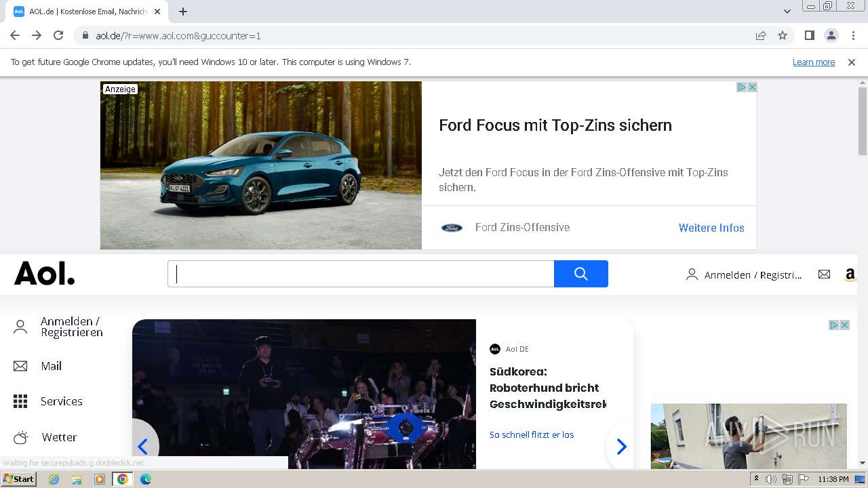The height and width of the screenshot is (488, 868).
Task: Open Learn more link about Chrome updates
Action: [814, 62]
